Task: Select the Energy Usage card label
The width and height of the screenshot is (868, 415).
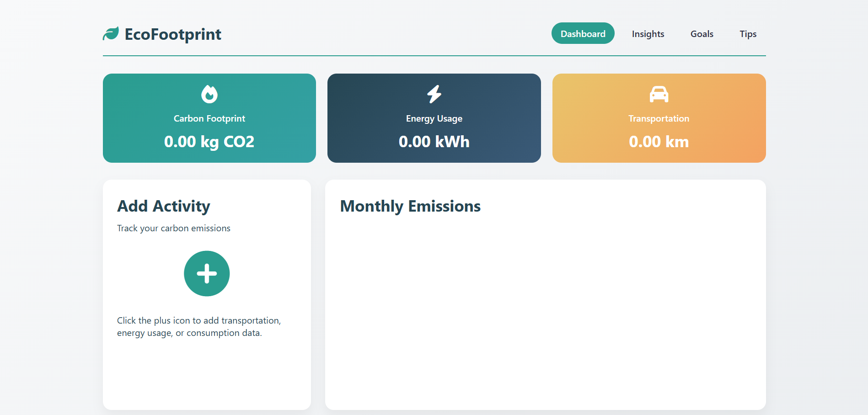Action: coord(434,118)
